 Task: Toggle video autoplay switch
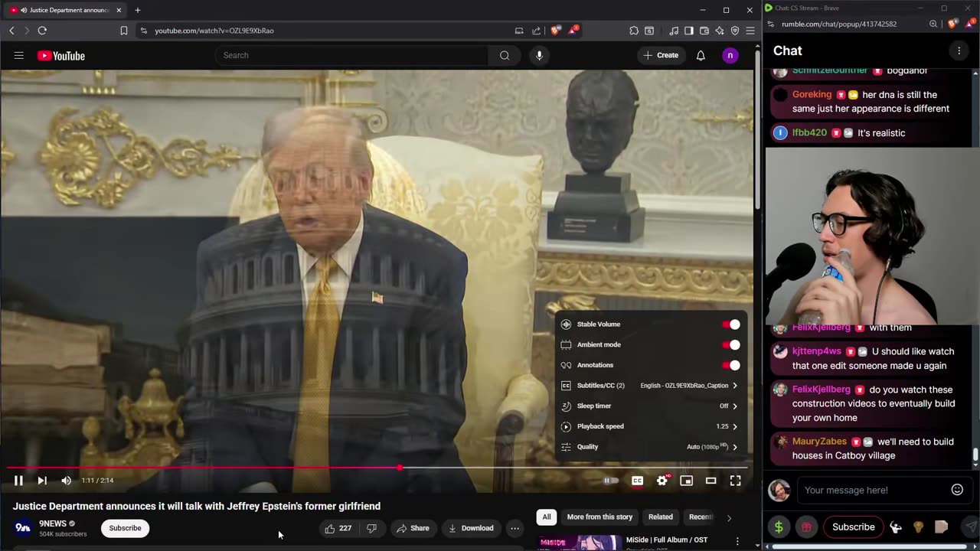pyautogui.click(x=611, y=481)
